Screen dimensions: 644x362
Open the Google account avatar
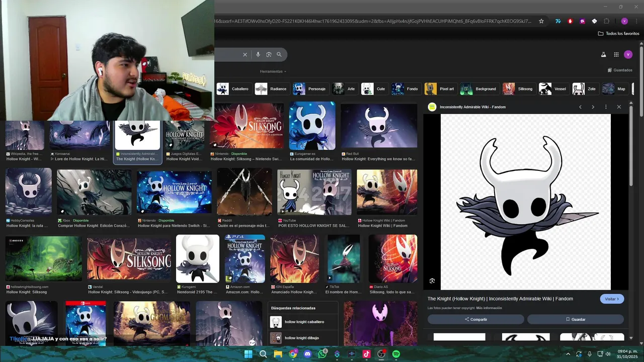coord(628,54)
